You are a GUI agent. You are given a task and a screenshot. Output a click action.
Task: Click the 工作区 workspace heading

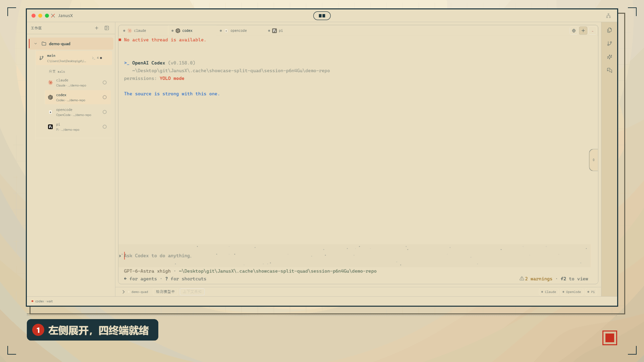(x=36, y=28)
